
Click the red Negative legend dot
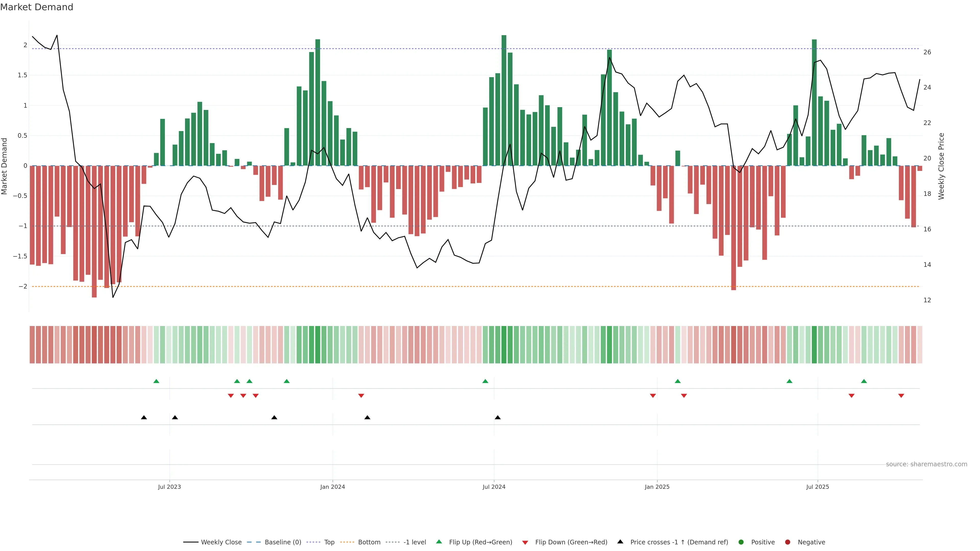tap(788, 542)
